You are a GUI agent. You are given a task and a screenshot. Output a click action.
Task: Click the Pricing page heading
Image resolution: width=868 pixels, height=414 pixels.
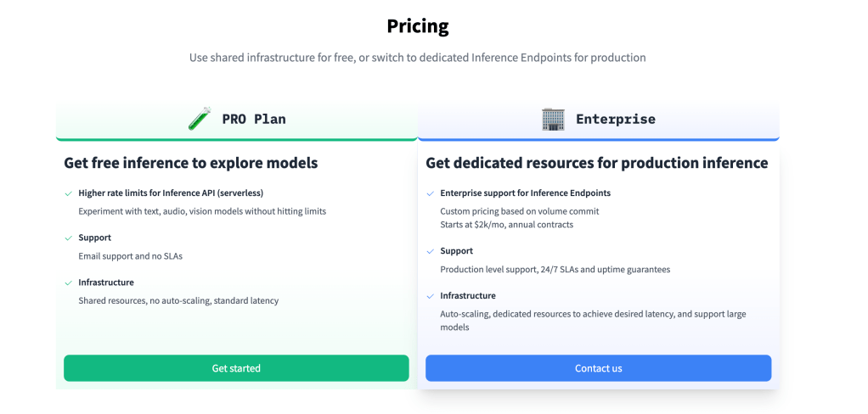(418, 26)
